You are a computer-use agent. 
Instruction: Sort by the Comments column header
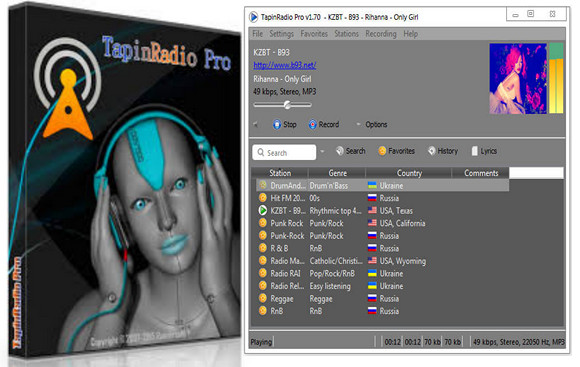(x=480, y=173)
